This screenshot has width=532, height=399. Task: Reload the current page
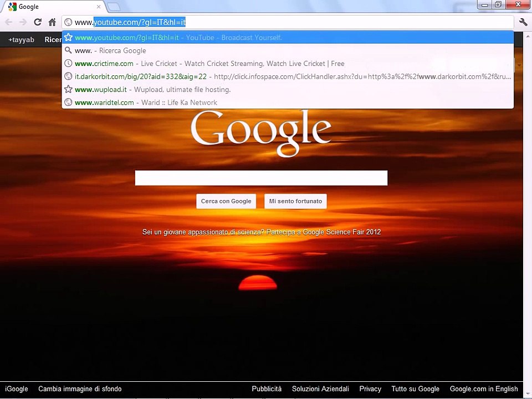point(38,22)
